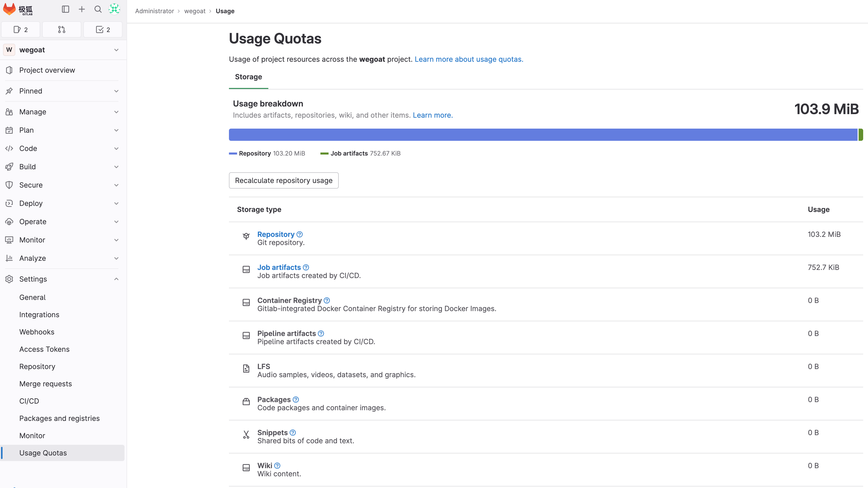Screen dimensions: 868x488
Task: Click the plus create-new icon
Action: click(x=82, y=9)
